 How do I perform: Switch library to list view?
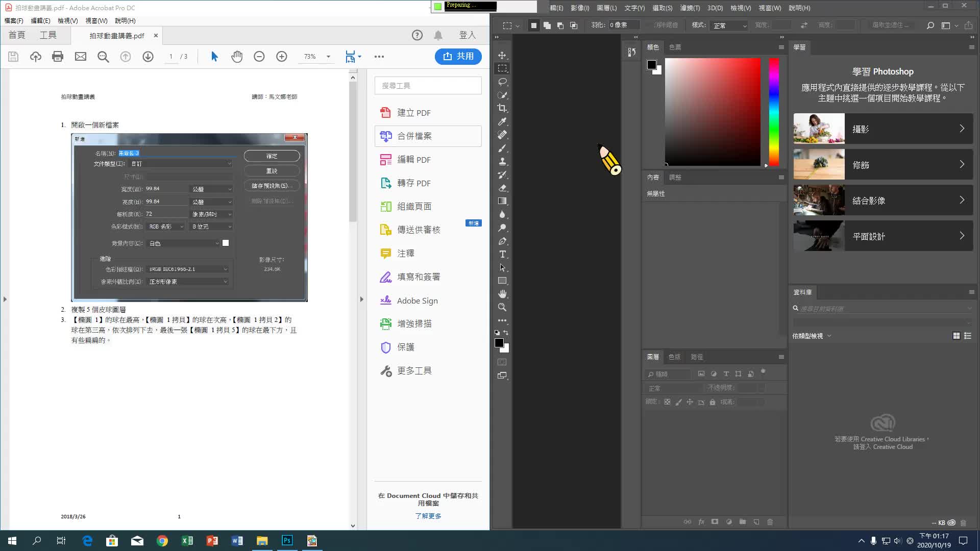(x=968, y=336)
